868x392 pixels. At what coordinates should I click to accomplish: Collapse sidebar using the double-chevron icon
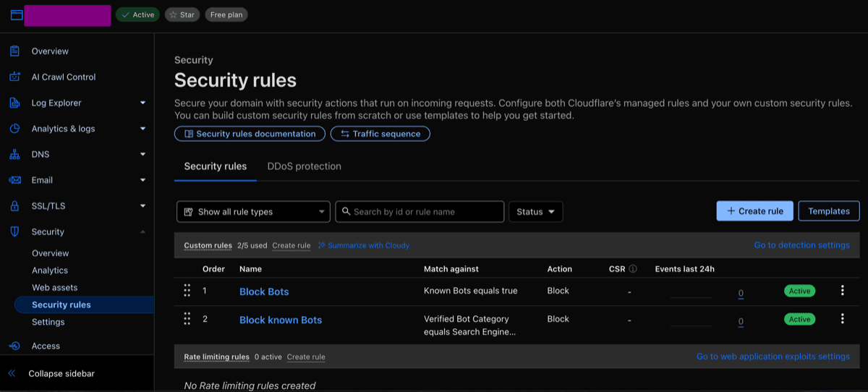[x=12, y=374]
